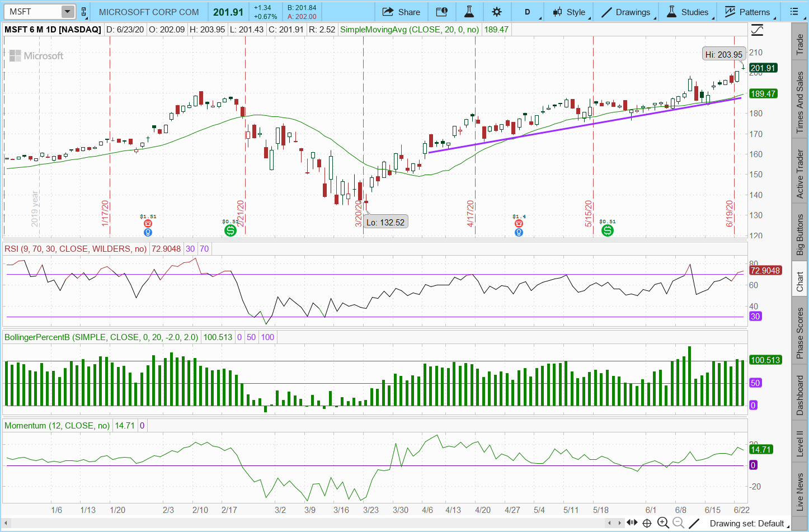Click the flask icon in toolbar

(469, 12)
